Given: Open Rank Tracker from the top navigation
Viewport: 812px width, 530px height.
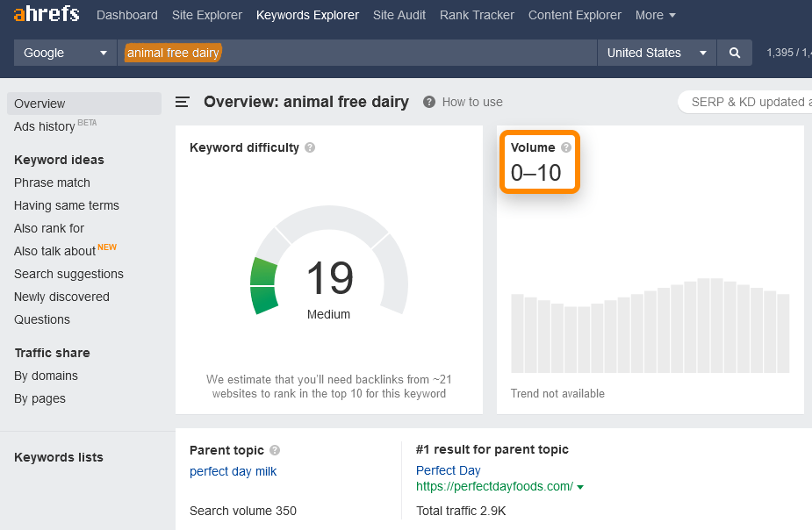Looking at the screenshot, I should (477, 15).
